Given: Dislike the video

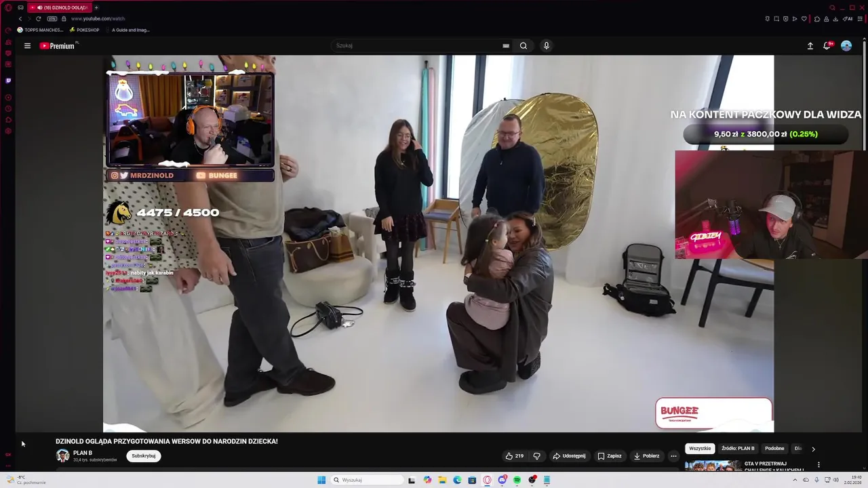Looking at the screenshot, I should click(536, 456).
